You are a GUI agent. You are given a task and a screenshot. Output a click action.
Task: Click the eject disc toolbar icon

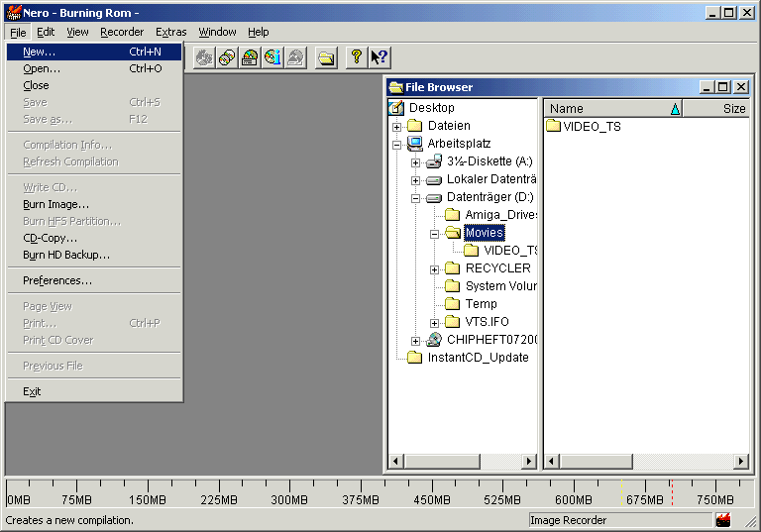(295, 57)
